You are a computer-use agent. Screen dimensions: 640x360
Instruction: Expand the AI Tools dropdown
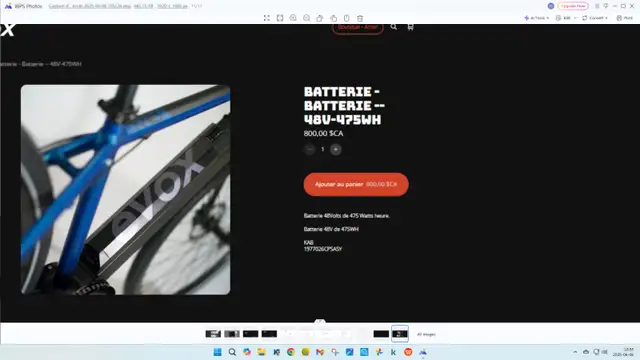point(536,18)
